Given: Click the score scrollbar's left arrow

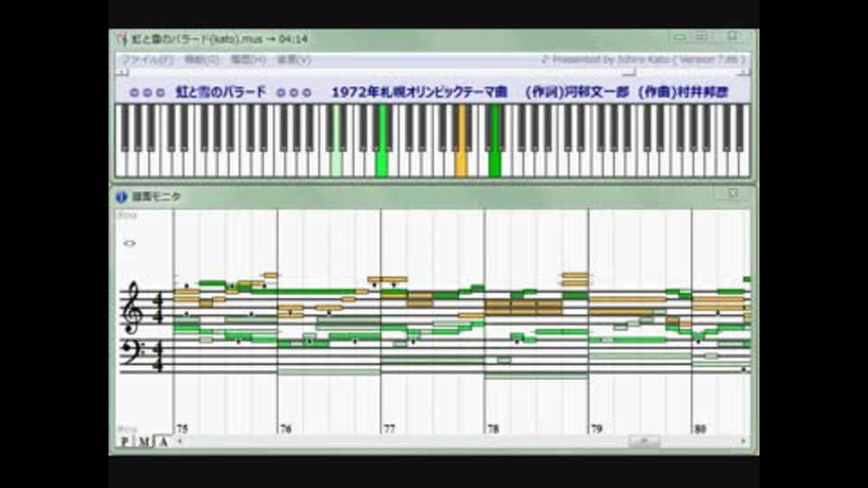Looking at the screenshot, I should coord(179,441).
